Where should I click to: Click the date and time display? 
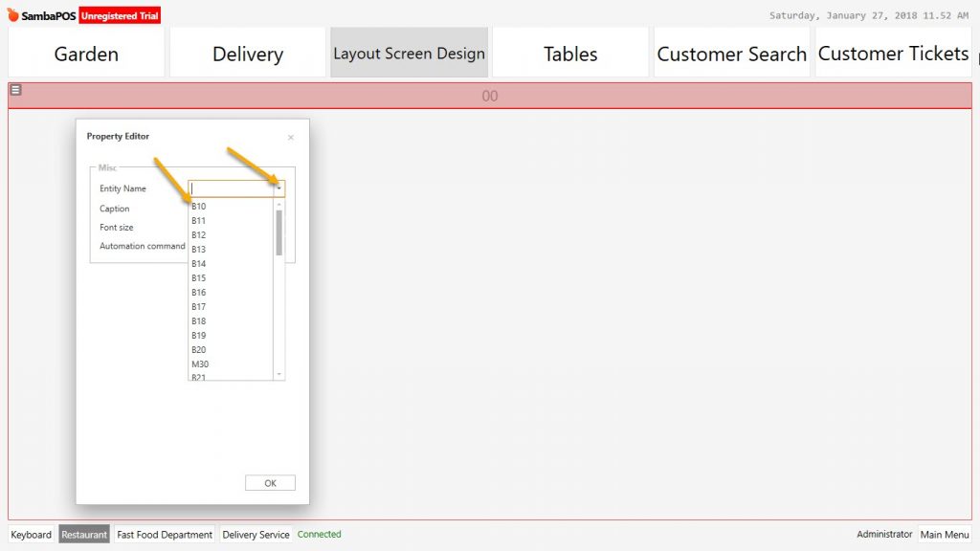point(869,15)
